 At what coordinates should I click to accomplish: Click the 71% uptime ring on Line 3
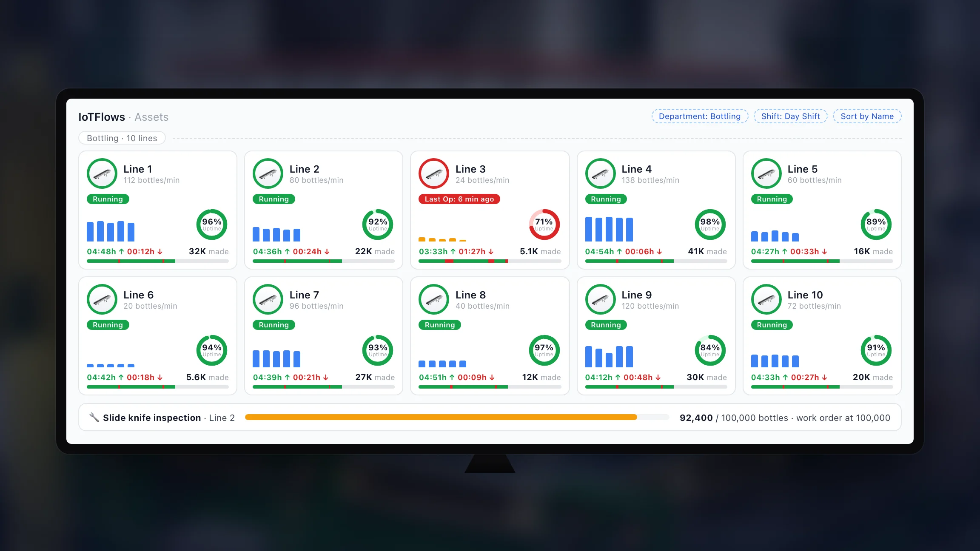coord(544,224)
